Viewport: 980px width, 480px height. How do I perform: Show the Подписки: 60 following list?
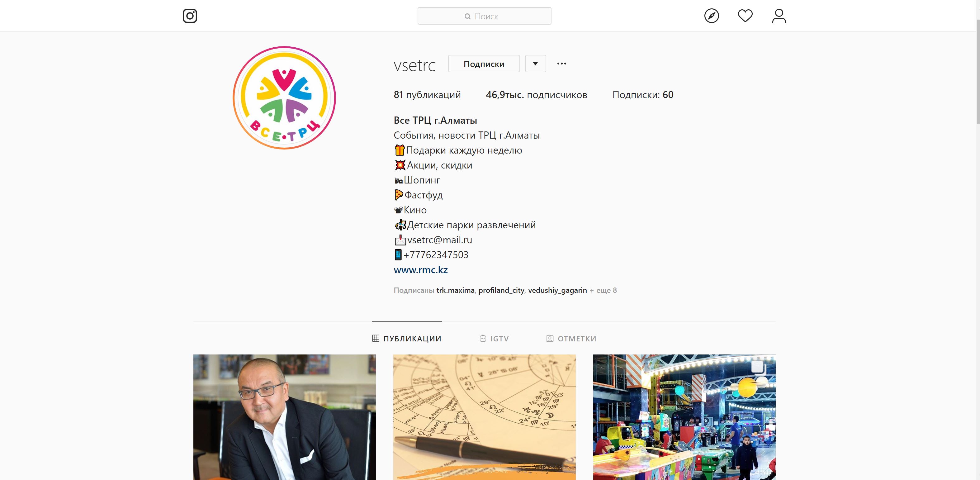click(643, 95)
